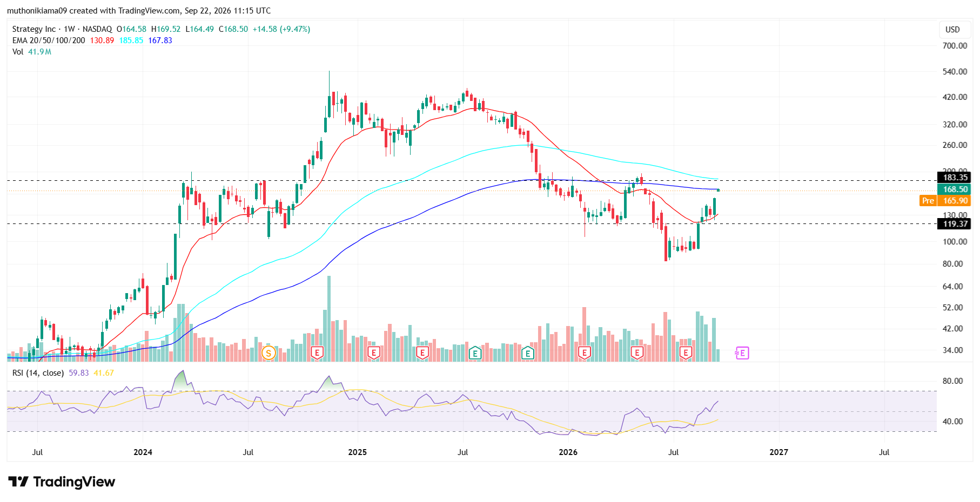Click the close price C168.50
This screenshot has width=980, height=502.
click(x=233, y=29)
